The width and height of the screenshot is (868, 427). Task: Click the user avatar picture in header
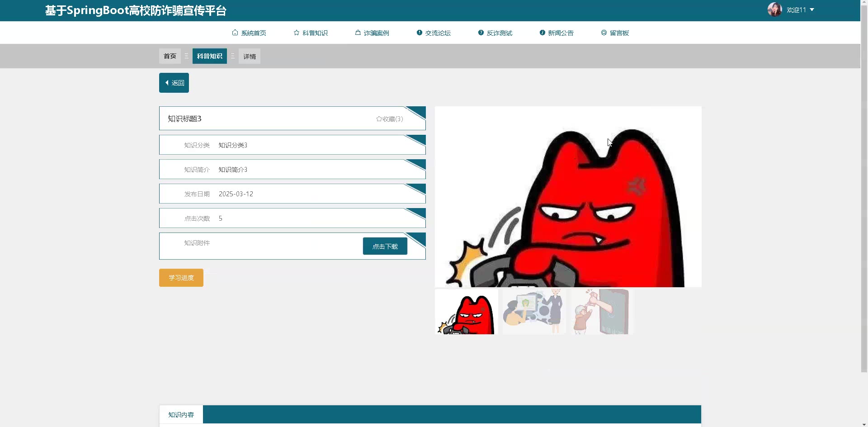coord(775,9)
